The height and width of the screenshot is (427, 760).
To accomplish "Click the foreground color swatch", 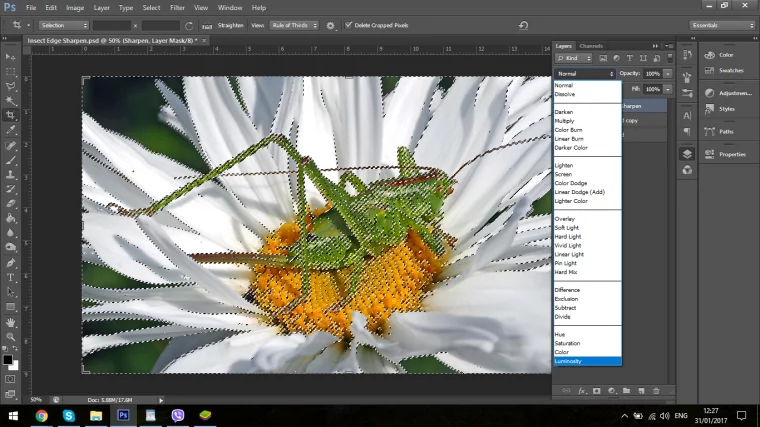I will 7,360.
